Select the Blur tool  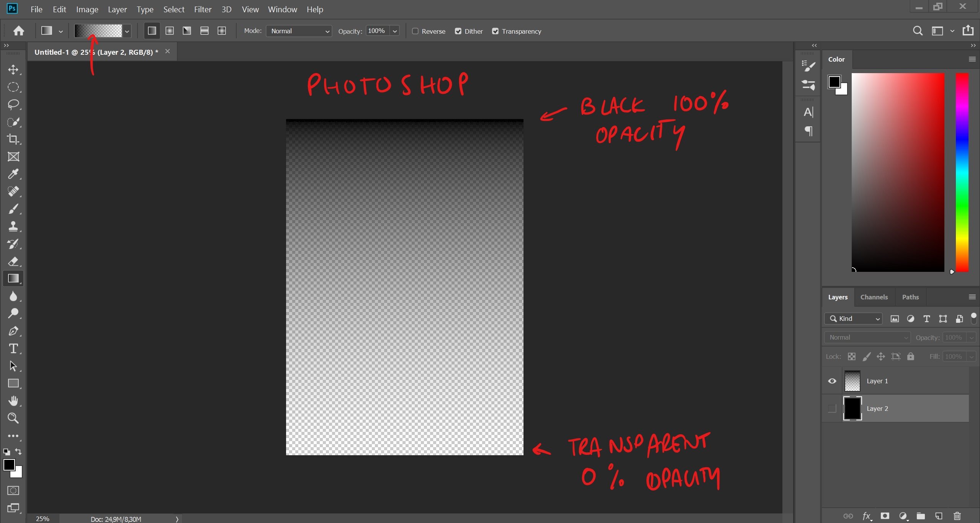13,296
